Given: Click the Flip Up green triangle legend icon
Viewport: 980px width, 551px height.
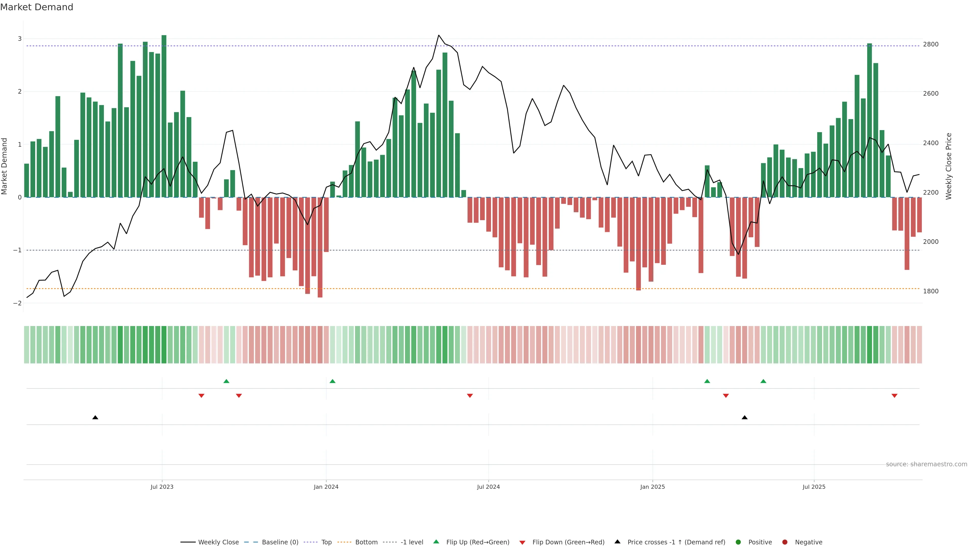Looking at the screenshot, I should click(436, 542).
